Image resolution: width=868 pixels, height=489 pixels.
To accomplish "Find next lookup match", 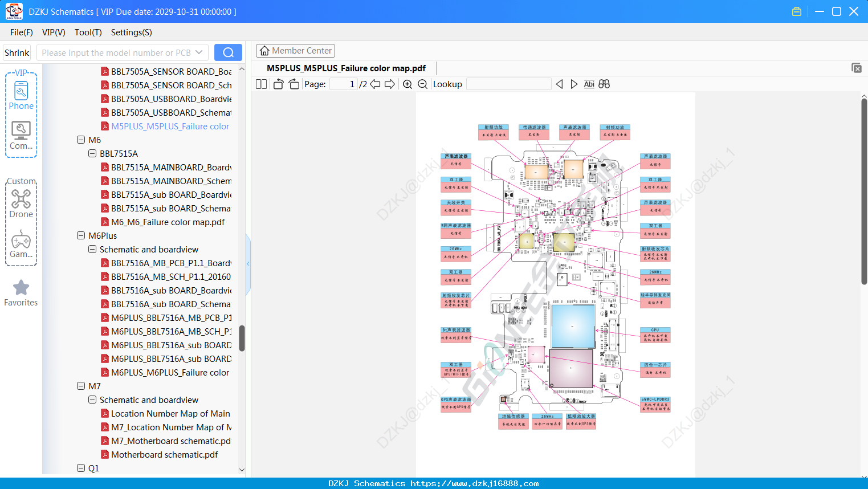I will 574,84.
